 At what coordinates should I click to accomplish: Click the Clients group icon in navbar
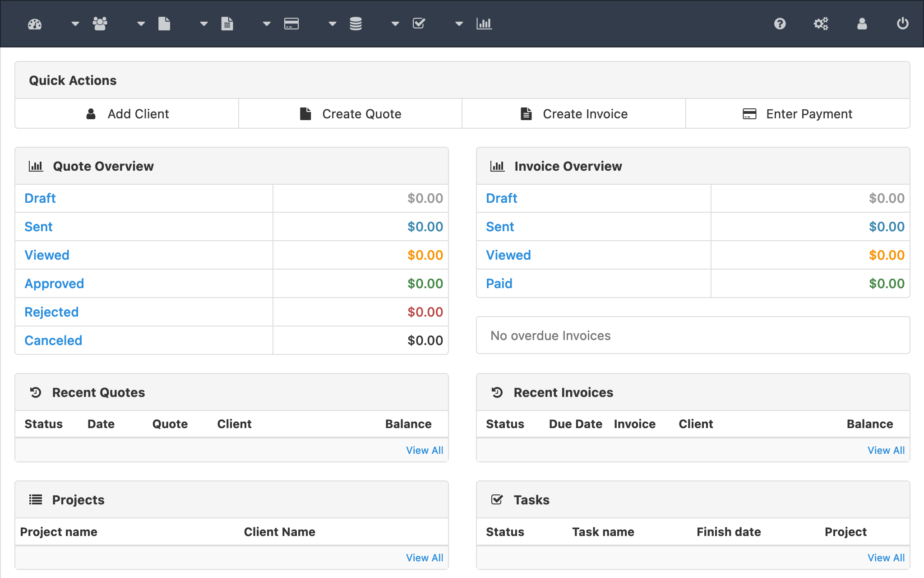coord(100,23)
